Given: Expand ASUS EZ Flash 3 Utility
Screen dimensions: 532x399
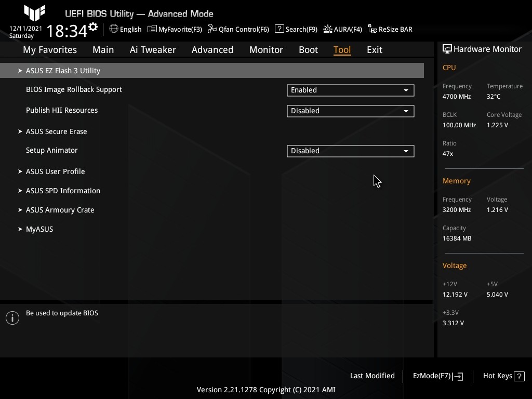Looking at the screenshot, I should click(x=63, y=71).
